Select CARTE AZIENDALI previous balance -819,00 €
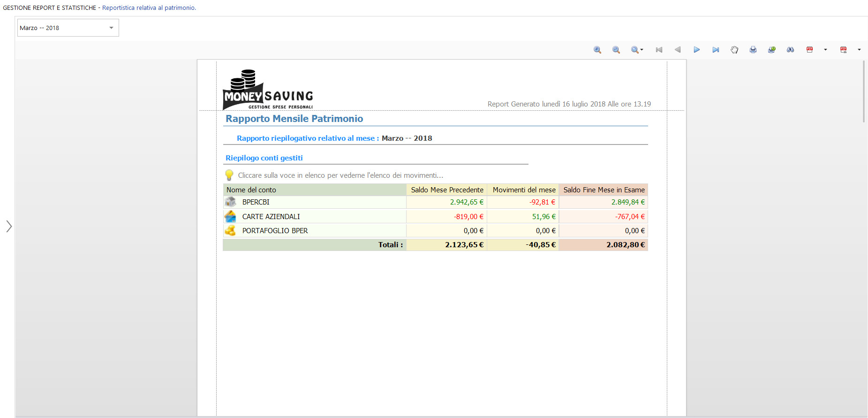 click(x=468, y=217)
